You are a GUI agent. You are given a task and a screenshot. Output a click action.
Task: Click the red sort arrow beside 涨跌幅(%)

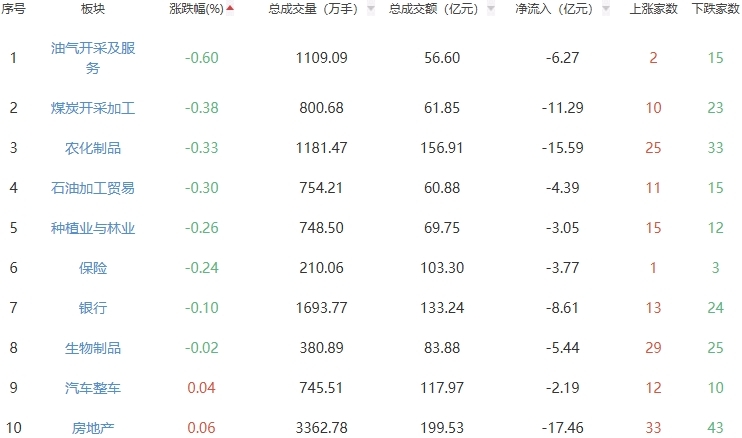[231, 9]
